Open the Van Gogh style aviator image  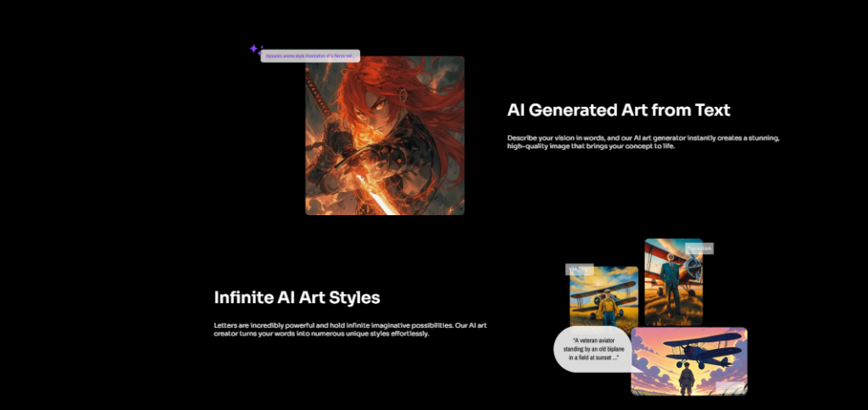[x=604, y=299]
